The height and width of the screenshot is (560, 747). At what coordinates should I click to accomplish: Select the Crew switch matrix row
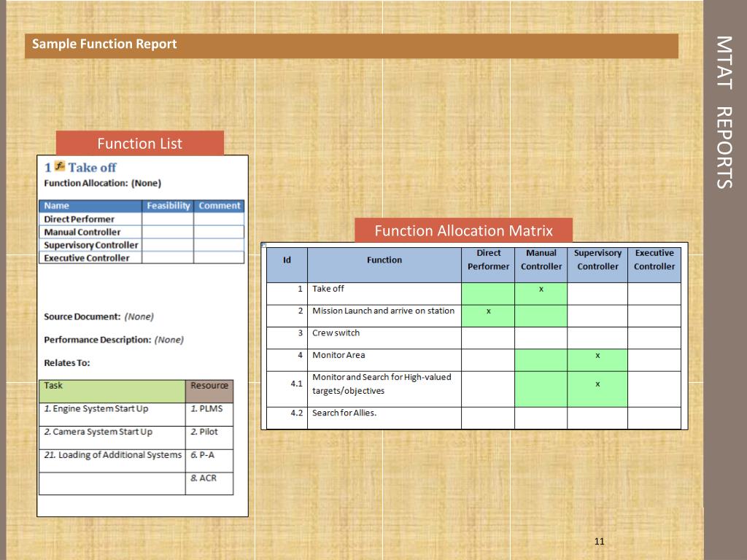(473, 338)
